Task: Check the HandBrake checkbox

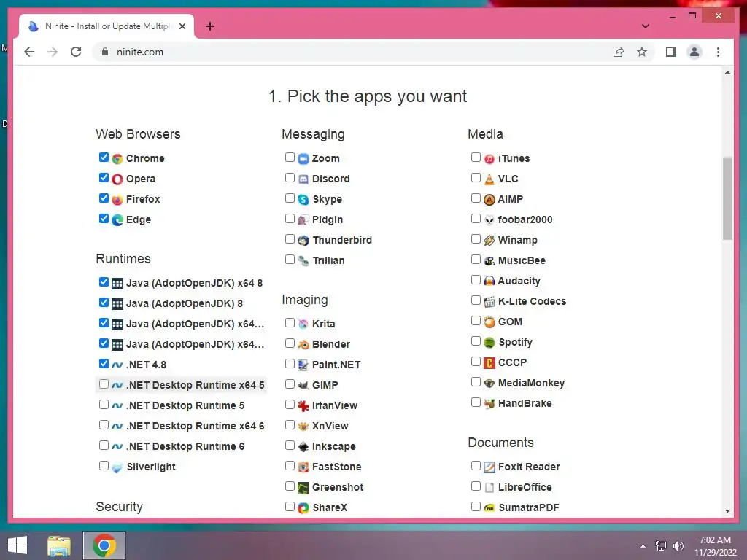Action: point(476,402)
